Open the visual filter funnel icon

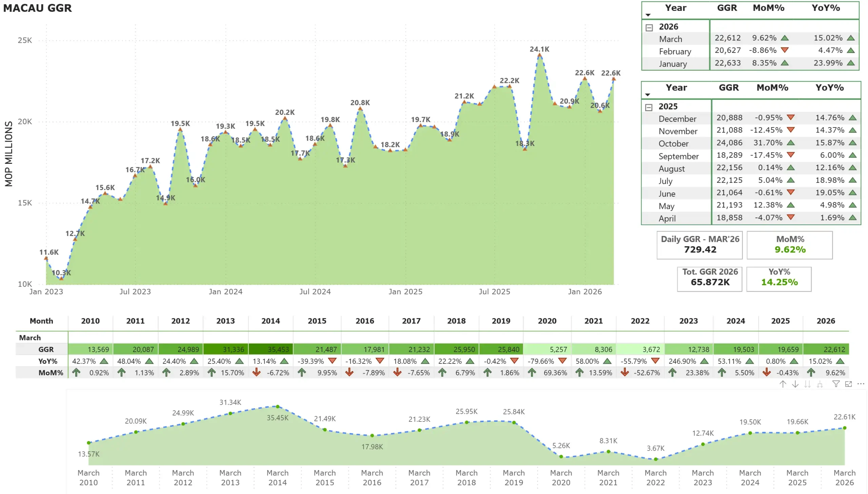point(836,384)
